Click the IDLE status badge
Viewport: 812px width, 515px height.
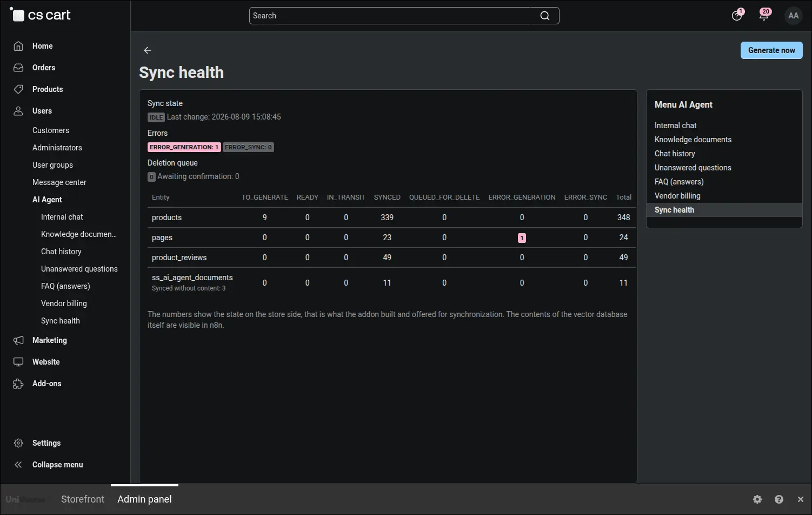156,117
